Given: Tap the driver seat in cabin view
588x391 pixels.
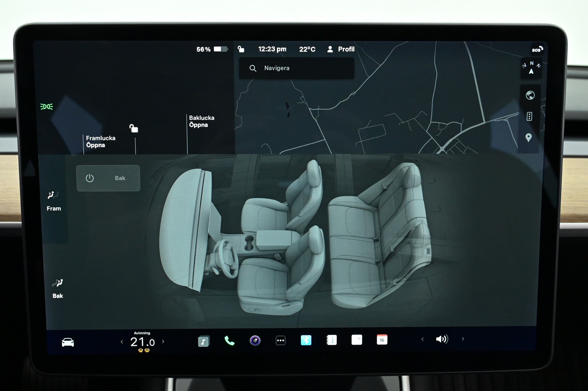Looking at the screenshot, I should 281,272.
